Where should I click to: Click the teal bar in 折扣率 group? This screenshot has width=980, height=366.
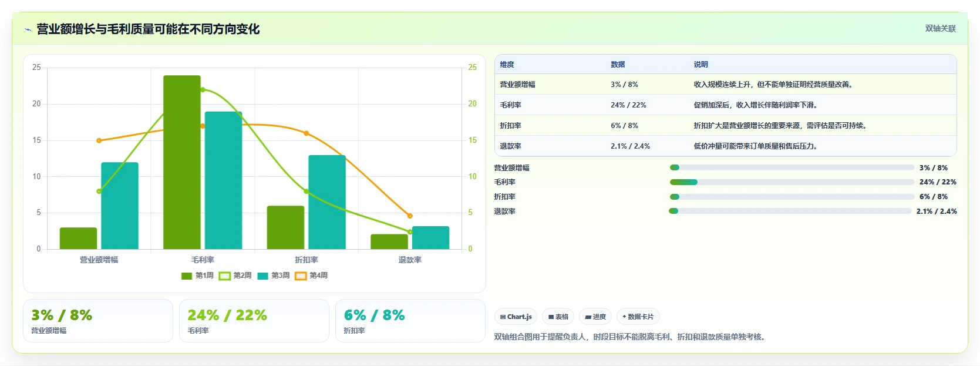tap(327, 202)
